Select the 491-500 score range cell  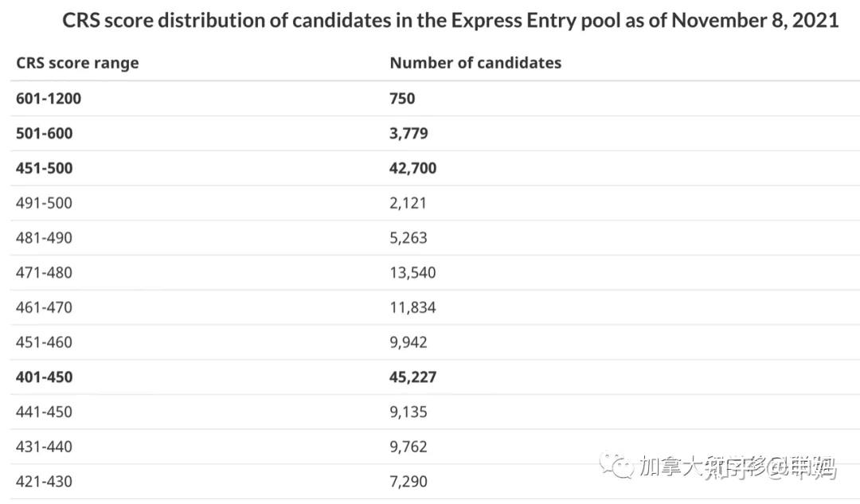(44, 203)
